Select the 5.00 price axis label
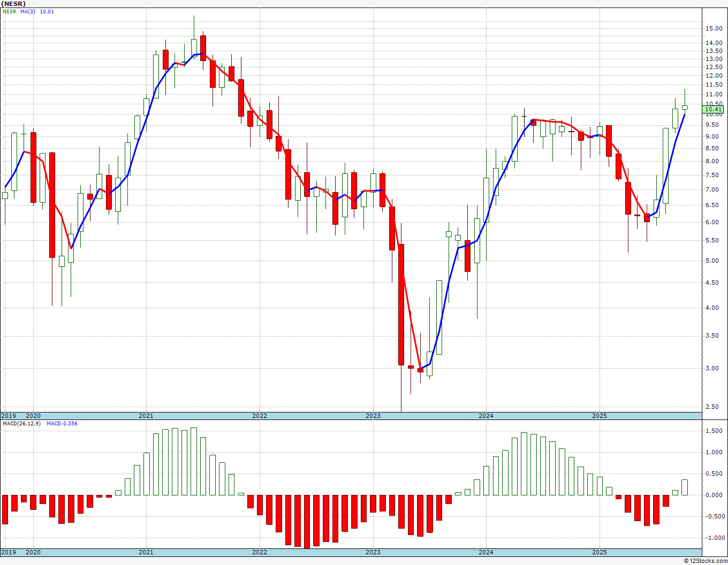The height and width of the screenshot is (565, 728). click(x=711, y=261)
